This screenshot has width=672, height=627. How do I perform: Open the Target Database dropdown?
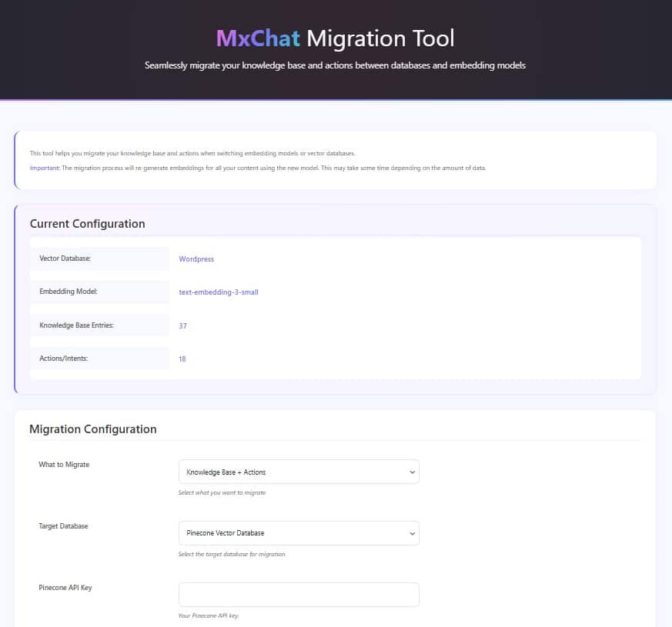pyautogui.click(x=299, y=533)
